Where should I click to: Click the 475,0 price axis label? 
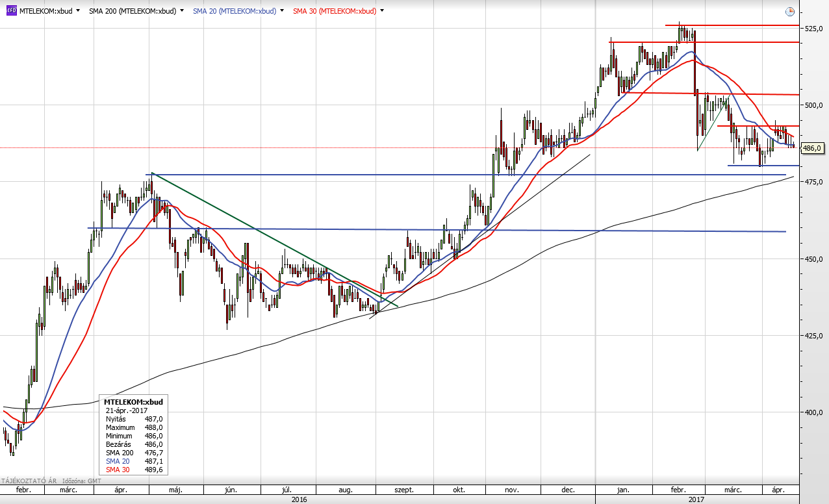(x=814, y=182)
